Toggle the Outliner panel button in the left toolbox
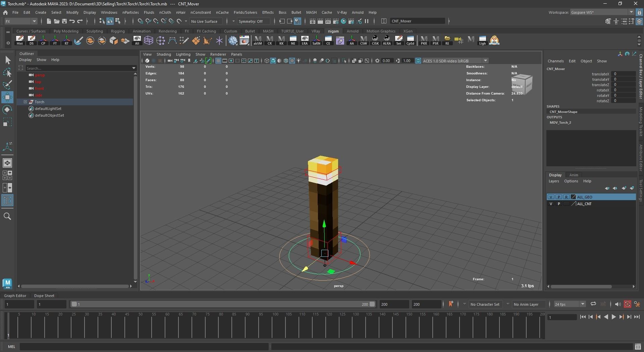Screen dimensions: 644x352 click(7, 200)
